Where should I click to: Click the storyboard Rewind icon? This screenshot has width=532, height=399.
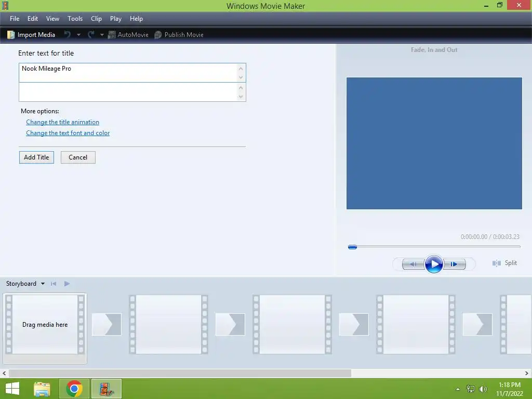pos(54,284)
